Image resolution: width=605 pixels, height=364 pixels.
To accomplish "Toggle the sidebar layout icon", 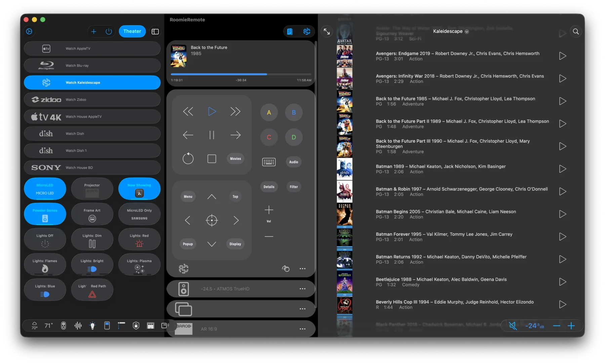I will pos(155,31).
